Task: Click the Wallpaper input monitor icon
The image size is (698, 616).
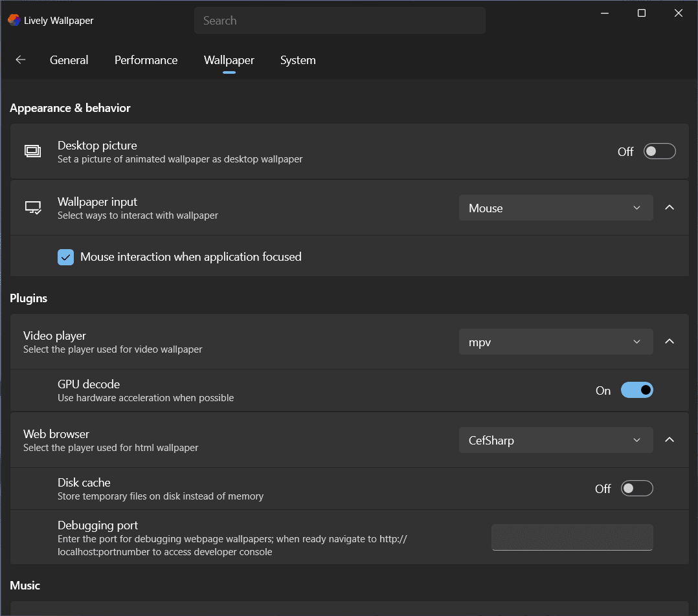Action: point(32,208)
